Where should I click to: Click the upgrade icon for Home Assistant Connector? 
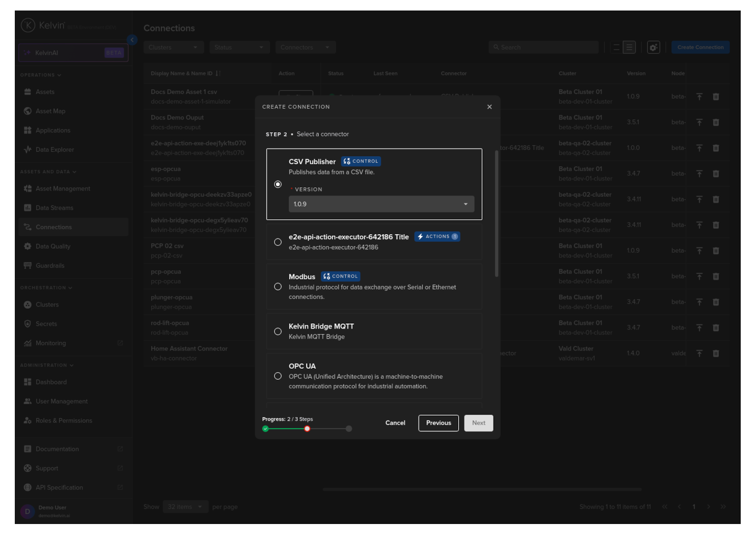[699, 353]
